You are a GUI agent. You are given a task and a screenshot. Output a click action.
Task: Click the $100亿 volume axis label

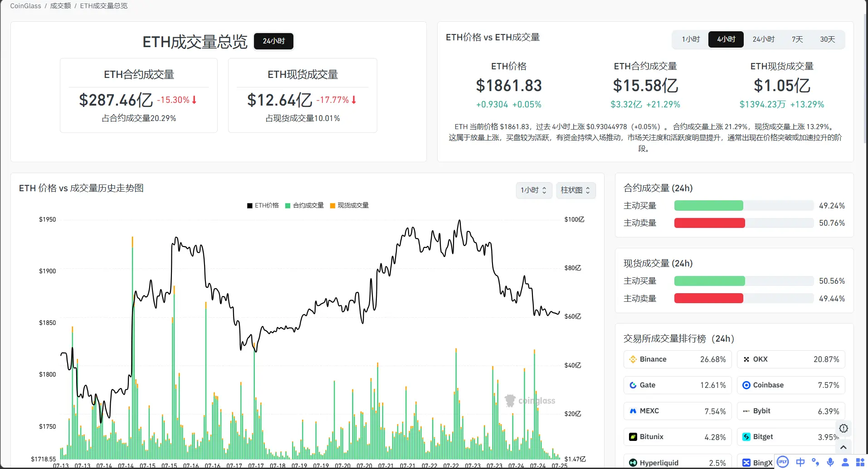[x=574, y=219]
